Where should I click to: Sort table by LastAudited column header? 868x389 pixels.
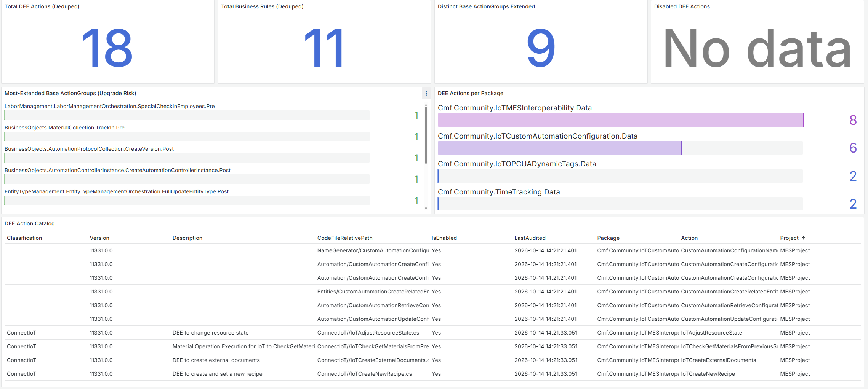[530, 238]
